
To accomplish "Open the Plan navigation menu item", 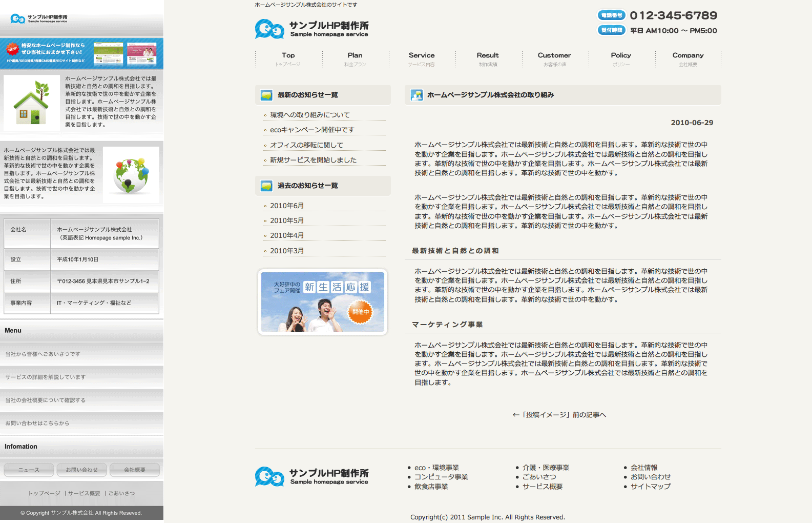I will [355, 58].
